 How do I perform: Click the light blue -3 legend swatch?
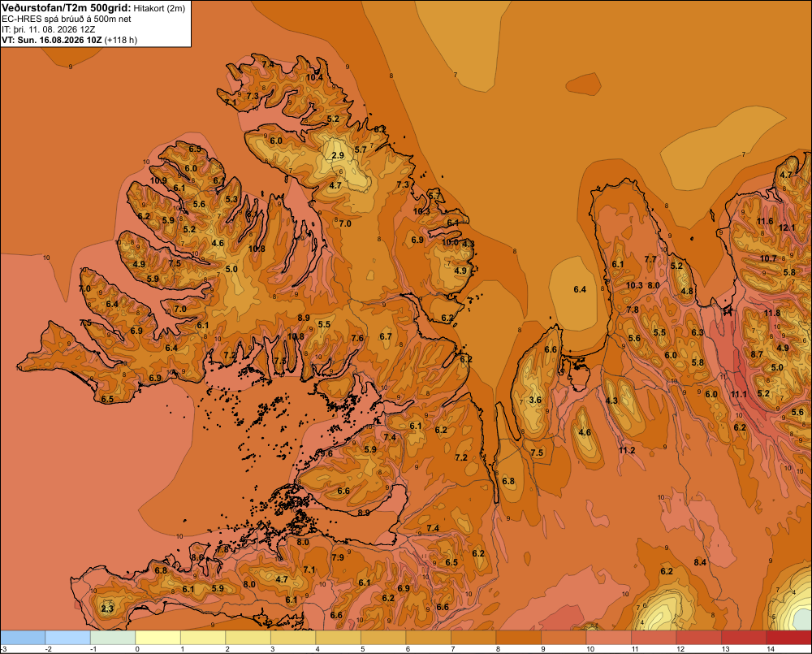23,638
